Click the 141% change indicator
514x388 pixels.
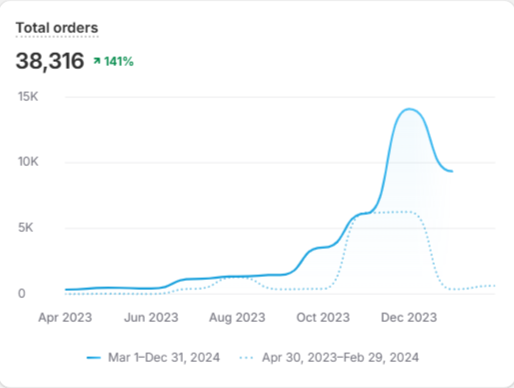tap(119, 61)
